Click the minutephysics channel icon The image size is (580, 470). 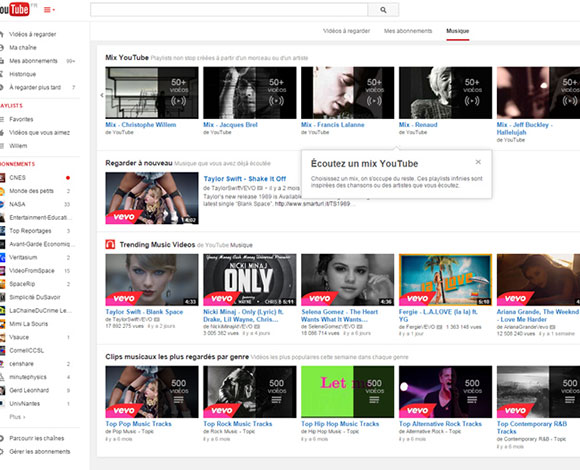pyautogui.click(x=2, y=377)
